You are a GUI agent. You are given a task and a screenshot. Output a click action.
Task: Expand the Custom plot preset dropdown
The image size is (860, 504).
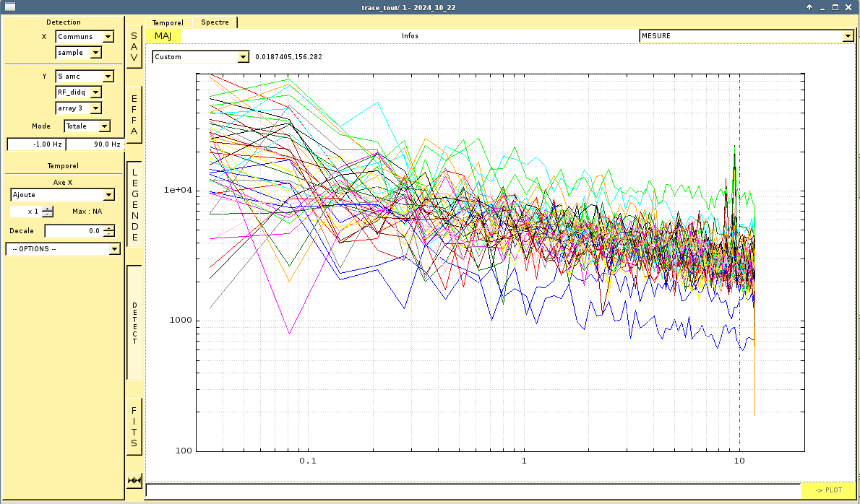pos(200,57)
